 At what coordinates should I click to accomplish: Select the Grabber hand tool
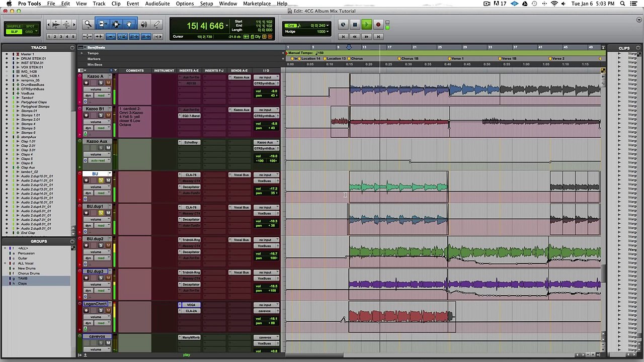click(x=129, y=24)
